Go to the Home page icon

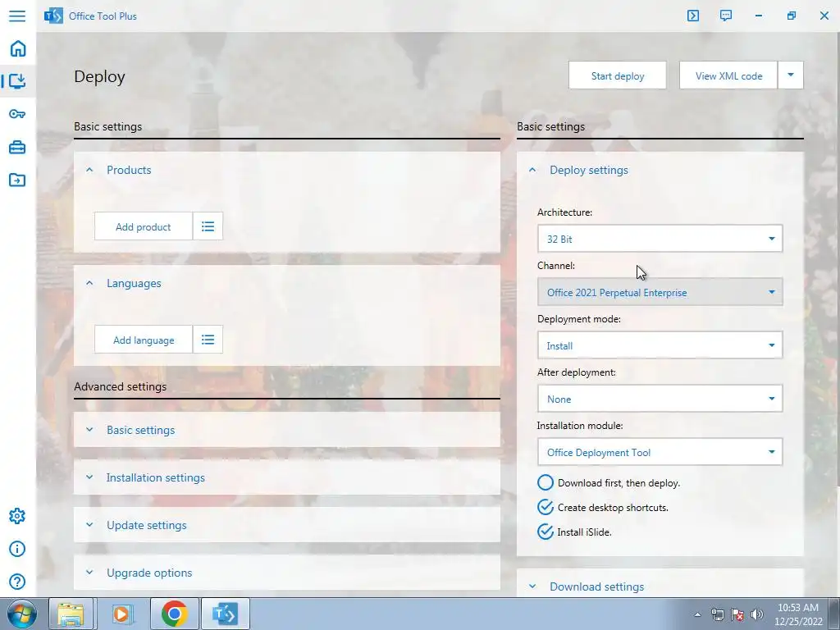[x=18, y=48]
